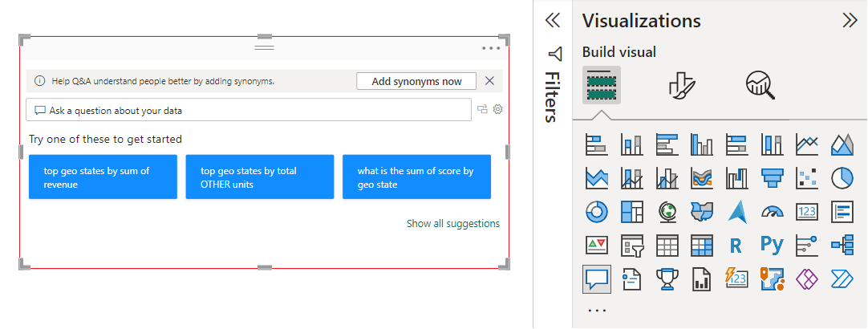This screenshot has height=329, width=868.
Task: Pick suggestion top geo states OTHER units
Action: (260, 177)
